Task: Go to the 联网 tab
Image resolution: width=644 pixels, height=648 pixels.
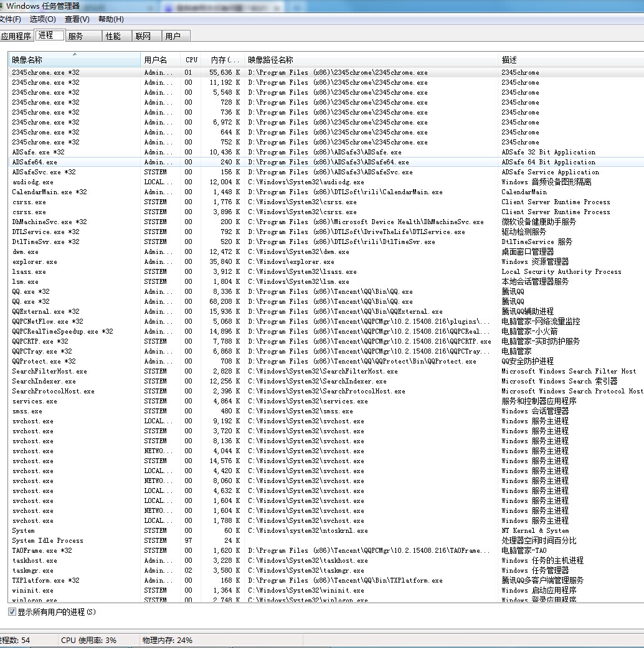Action: pyautogui.click(x=147, y=36)
